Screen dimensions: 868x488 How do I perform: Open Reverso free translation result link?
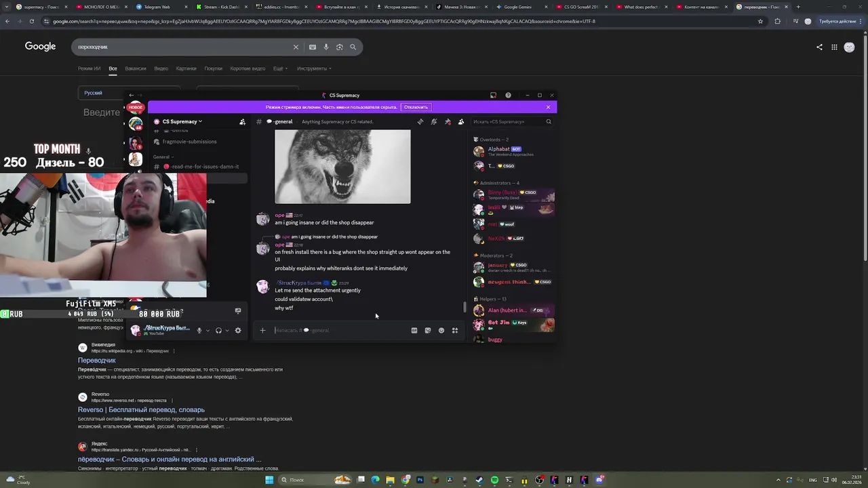(x=141, y=410)
